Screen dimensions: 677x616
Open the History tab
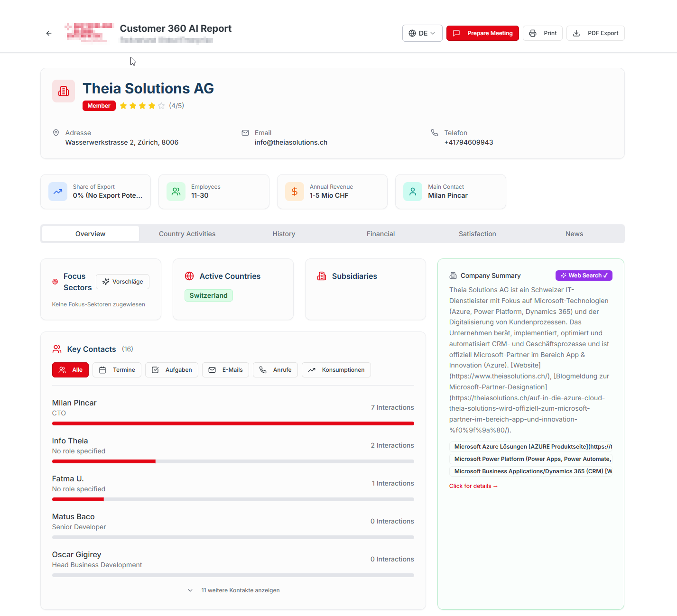pos(284,234)
